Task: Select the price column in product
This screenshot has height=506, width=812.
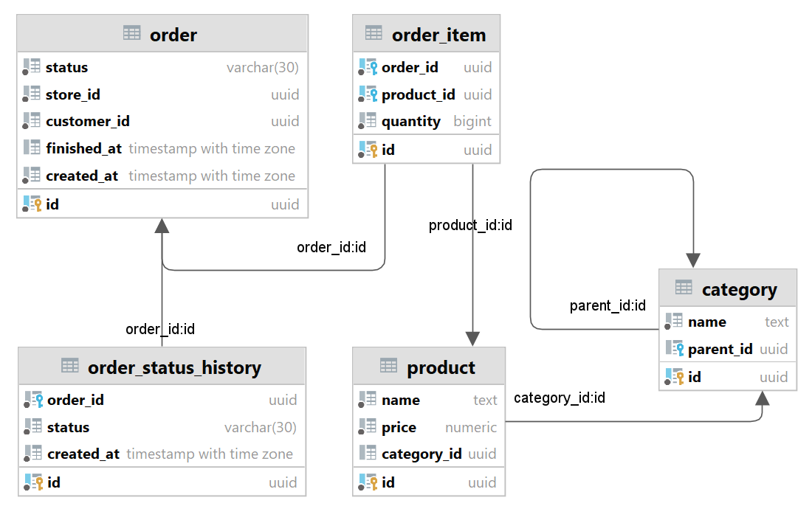Action: tap(399, 427)
